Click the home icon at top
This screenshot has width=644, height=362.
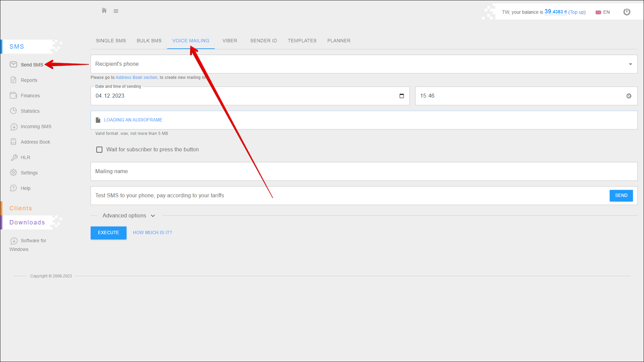104,11
